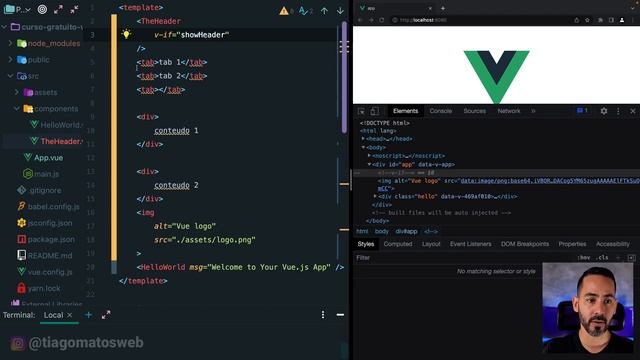Screen dimensions: 640x360
Task: Click the browser back arrow
Action: point(360,20)
